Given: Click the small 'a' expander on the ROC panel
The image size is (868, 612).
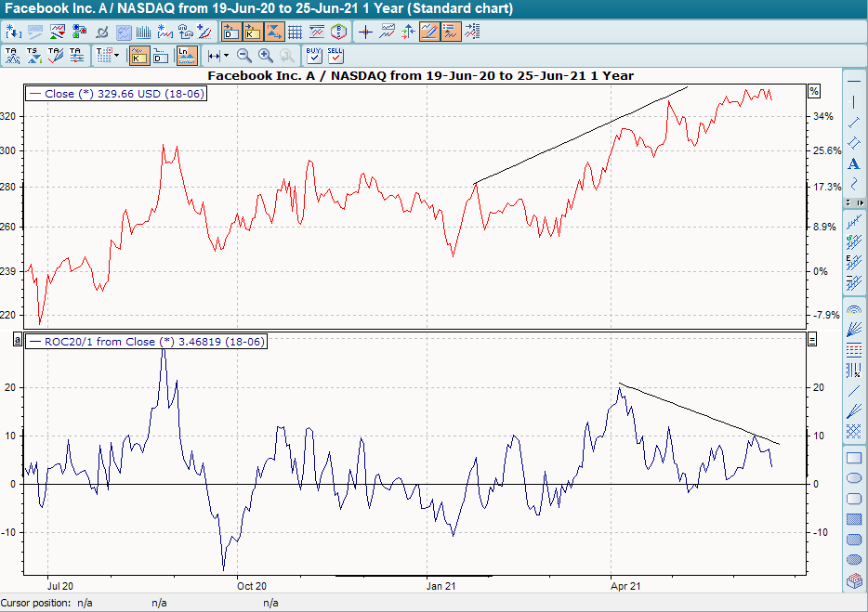Looking at the screenshot, I should point(16,337).
